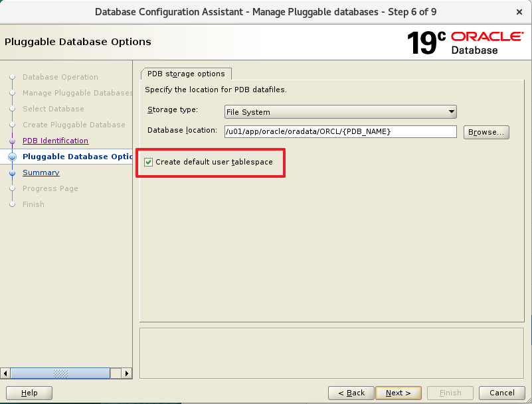This screenshot has width=532, height=404.
Task: Toggle Create default user tablespace checkbox
Action: click(148, 162)
